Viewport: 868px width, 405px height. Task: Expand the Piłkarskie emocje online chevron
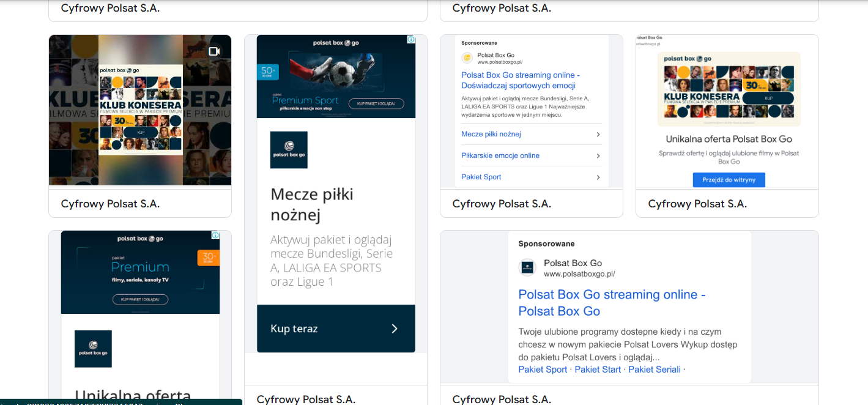(598, 156)
